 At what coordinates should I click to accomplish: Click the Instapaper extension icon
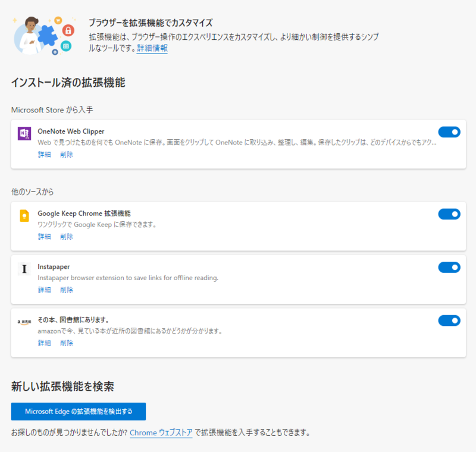tap(24, 269)
